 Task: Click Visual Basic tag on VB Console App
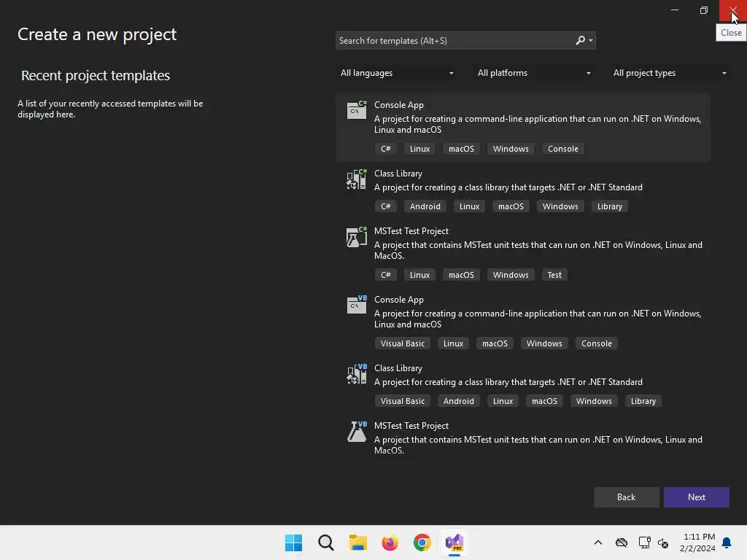point(402,343)
